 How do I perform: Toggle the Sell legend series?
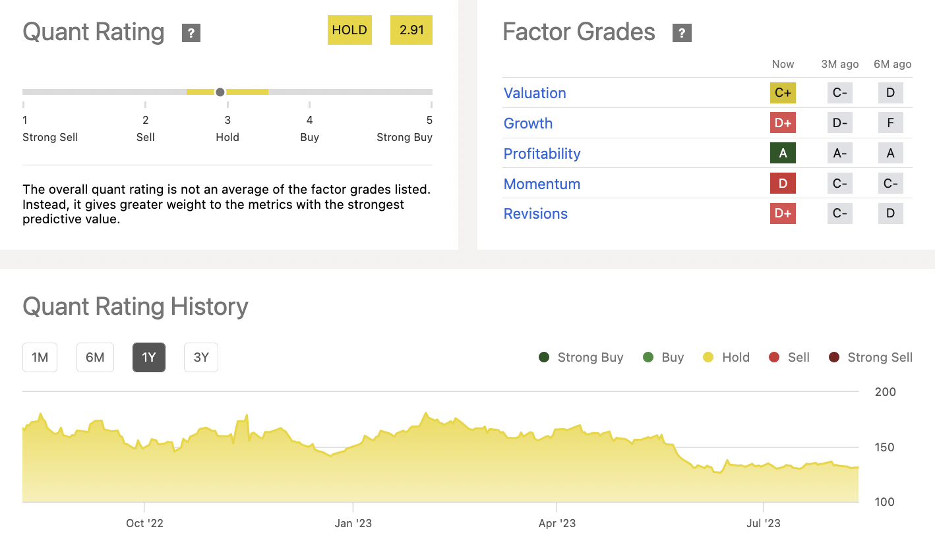point(789,357)
